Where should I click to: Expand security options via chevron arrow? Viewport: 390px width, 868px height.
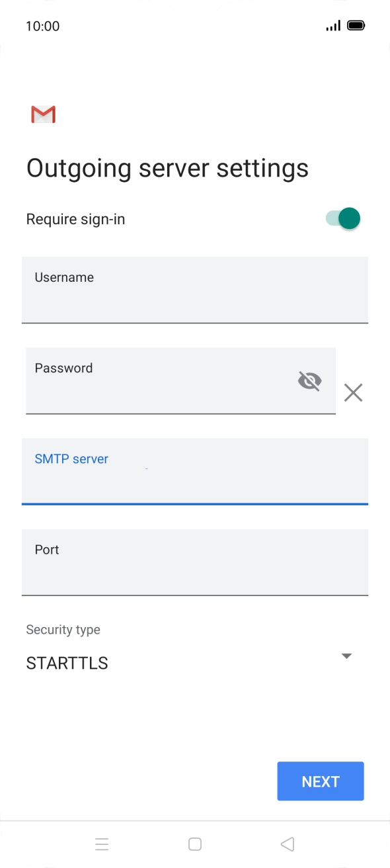[x=346, y=656]
